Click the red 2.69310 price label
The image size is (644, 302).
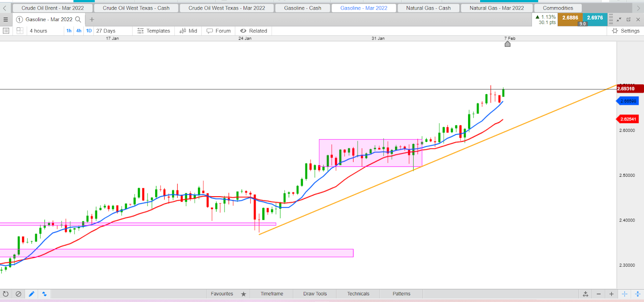coord(630,88)
